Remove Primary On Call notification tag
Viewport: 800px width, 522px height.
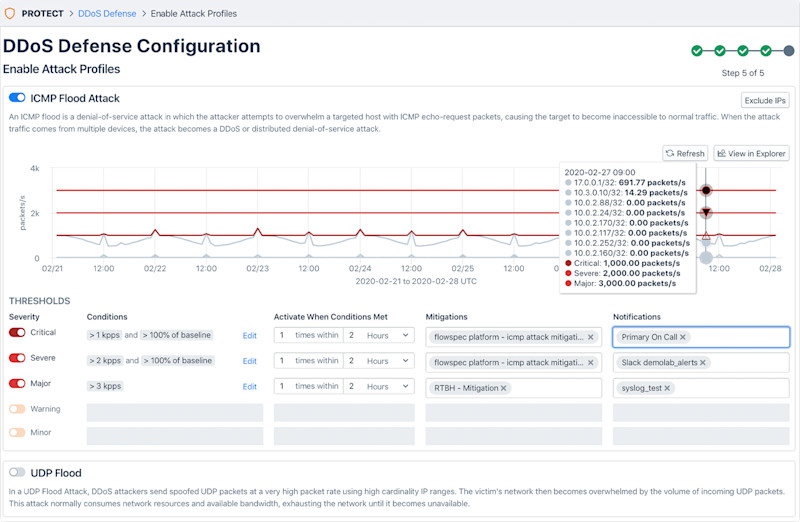pos(683,337)
